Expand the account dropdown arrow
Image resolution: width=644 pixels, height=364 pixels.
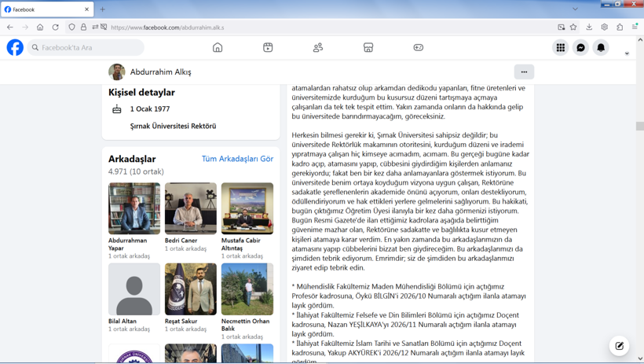(627, 53)
